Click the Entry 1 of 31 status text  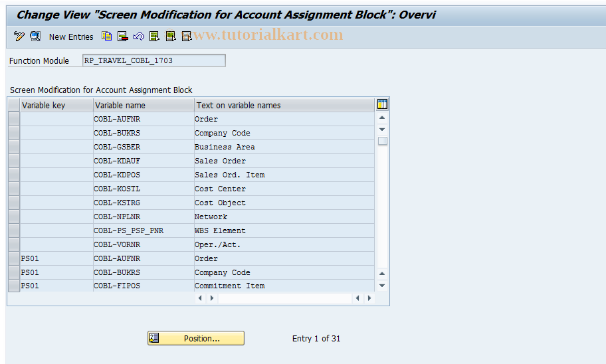click(316, 339)
